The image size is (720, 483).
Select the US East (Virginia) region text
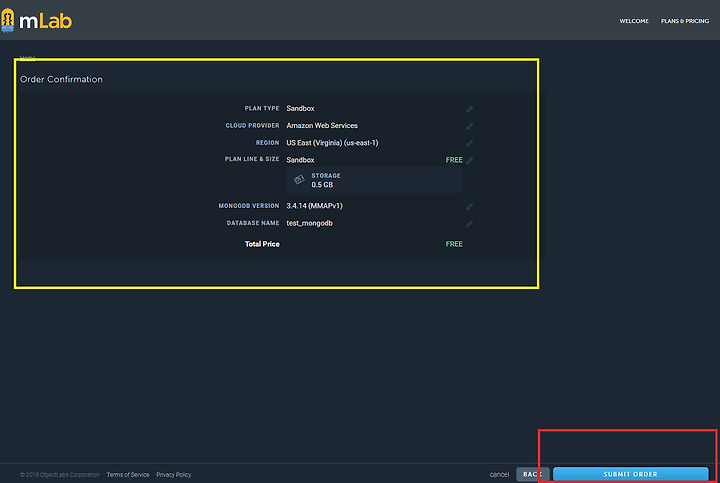pos(332,143)
